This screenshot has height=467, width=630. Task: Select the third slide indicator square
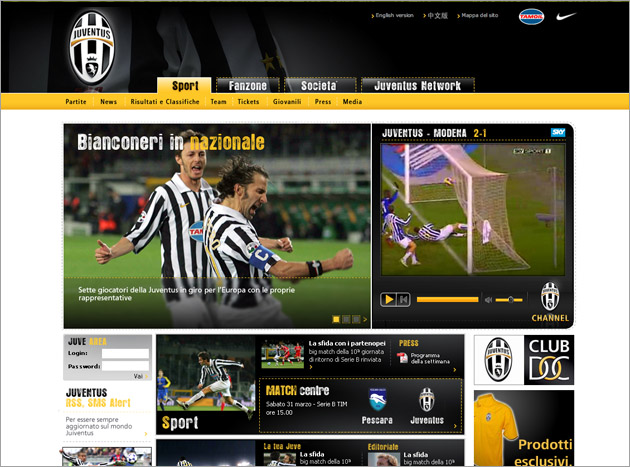356,319
